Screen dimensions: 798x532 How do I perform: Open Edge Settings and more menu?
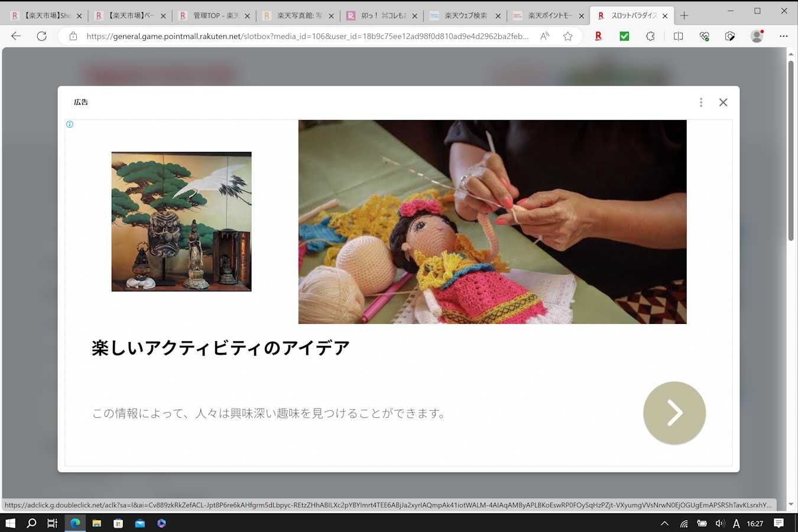(783, 36)
